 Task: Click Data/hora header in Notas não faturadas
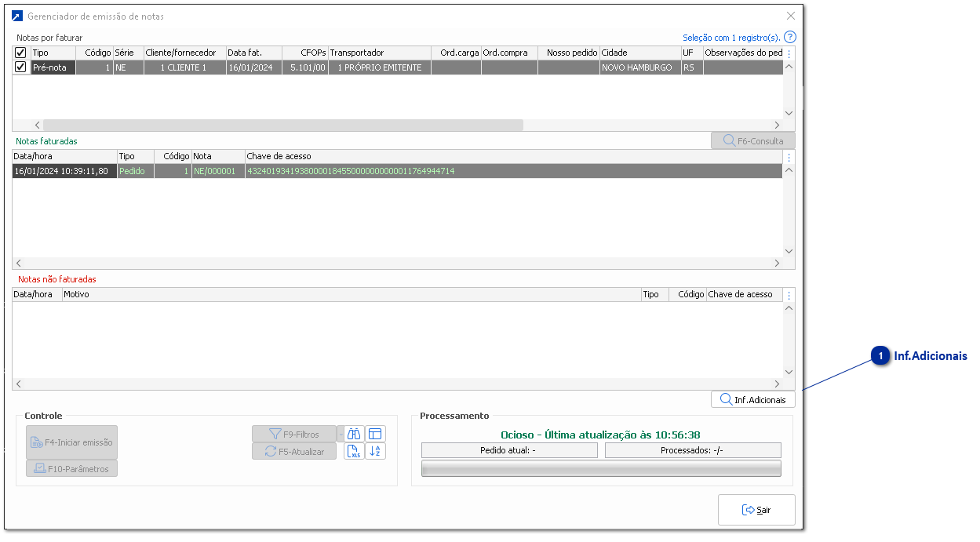(x=38, y=295)
